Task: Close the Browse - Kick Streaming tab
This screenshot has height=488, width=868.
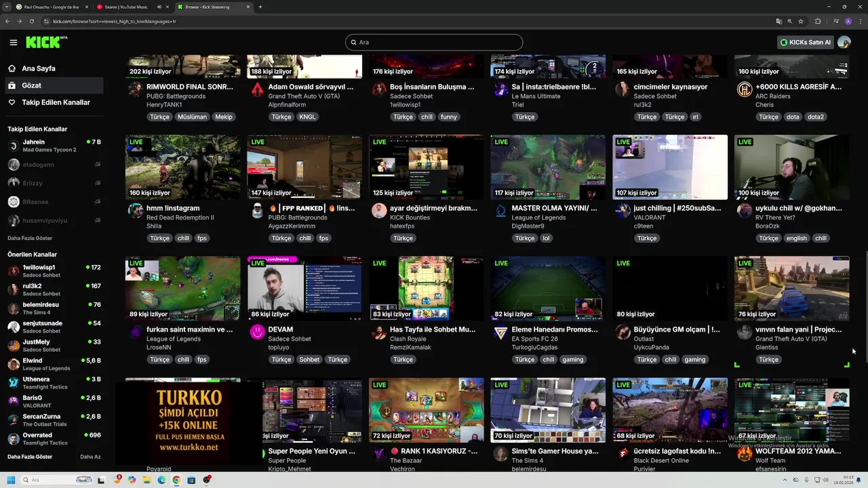Action: (x=248, y=7)
